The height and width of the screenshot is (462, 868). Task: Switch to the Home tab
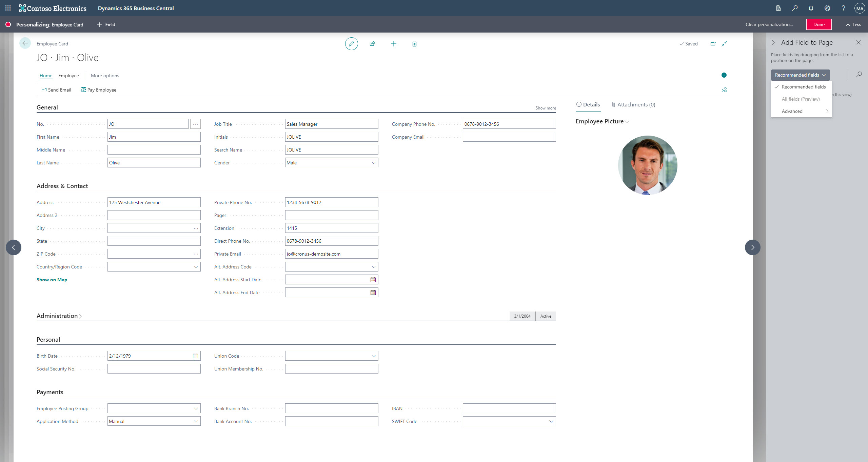[x=46, y=76]
